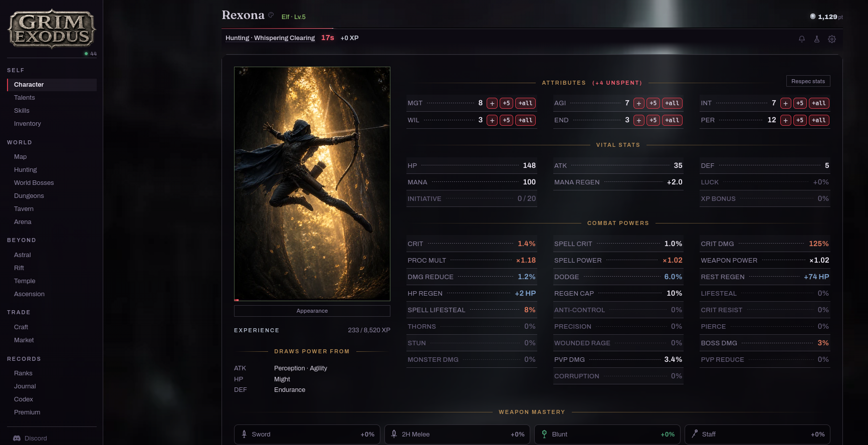
Task: Put all unspent points into WIL
Action: tap(525, 120)
